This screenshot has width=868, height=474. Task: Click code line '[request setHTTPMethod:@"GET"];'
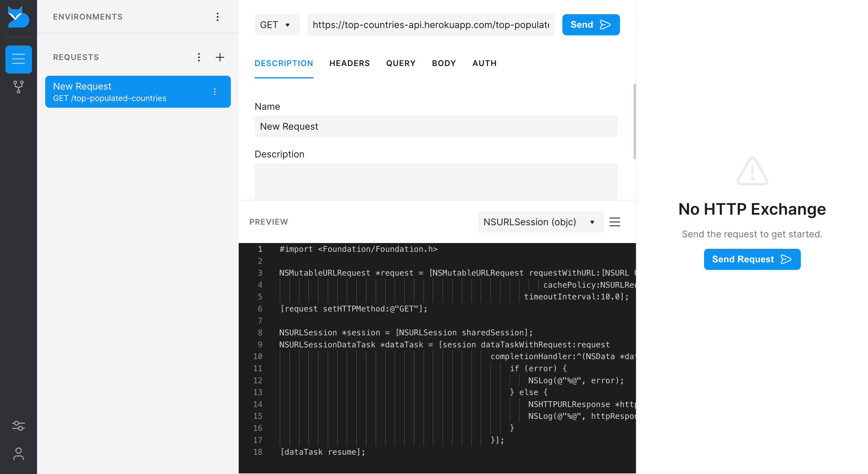pyautogui.click(x=354, y=309)
